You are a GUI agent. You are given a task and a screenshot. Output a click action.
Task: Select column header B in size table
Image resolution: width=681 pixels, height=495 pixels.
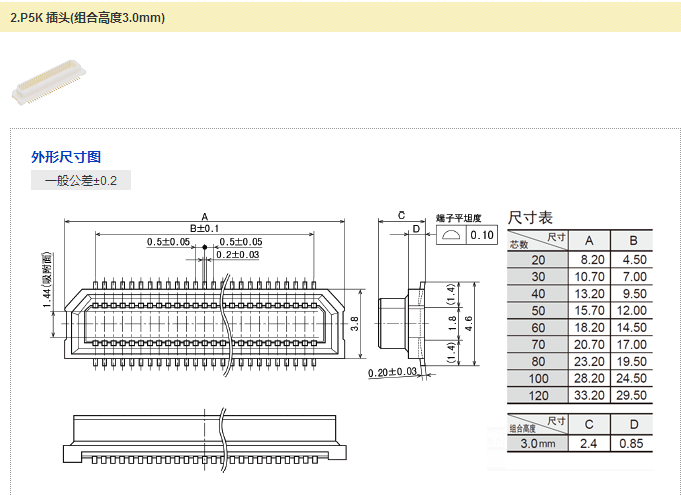pos(633,240)
